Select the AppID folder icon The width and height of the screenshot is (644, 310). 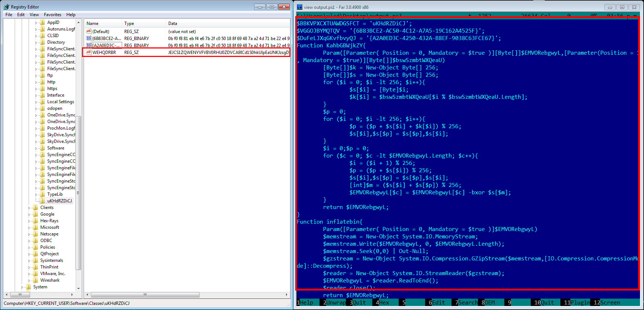[x=43, y=22]
